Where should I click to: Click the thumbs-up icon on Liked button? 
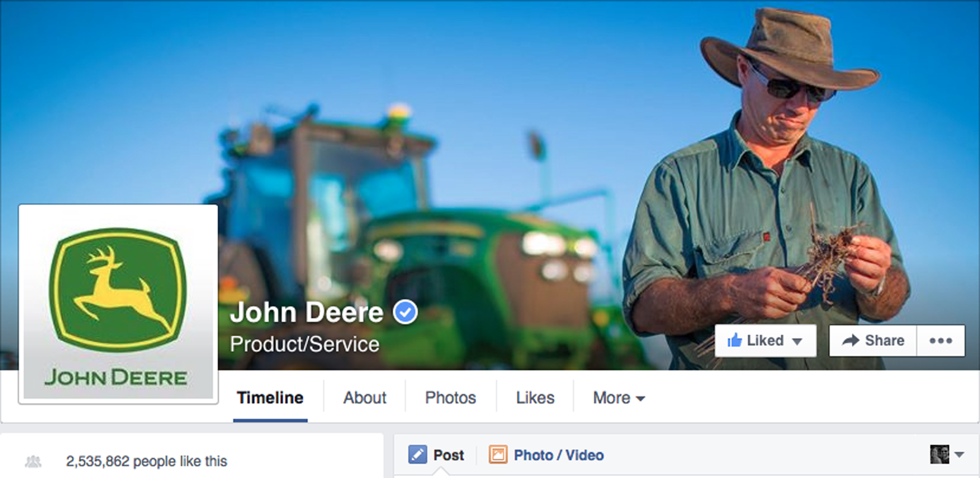point(735,341)
